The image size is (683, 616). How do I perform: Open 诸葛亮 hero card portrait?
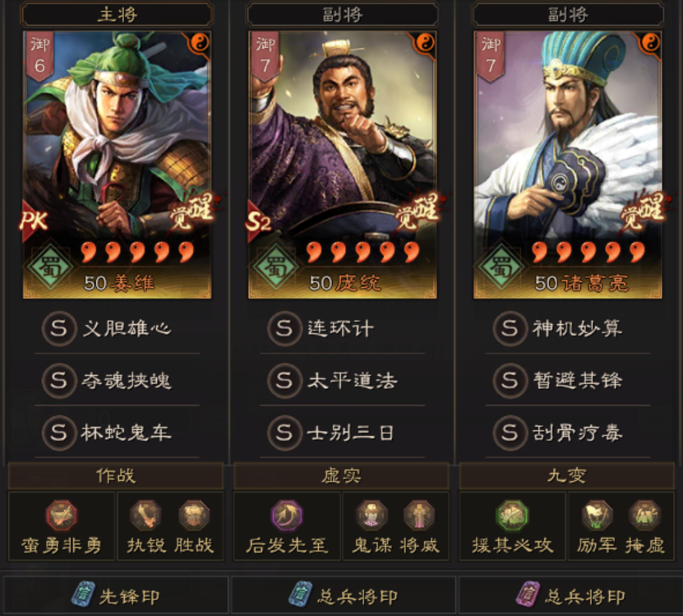(x=568, y=164)
